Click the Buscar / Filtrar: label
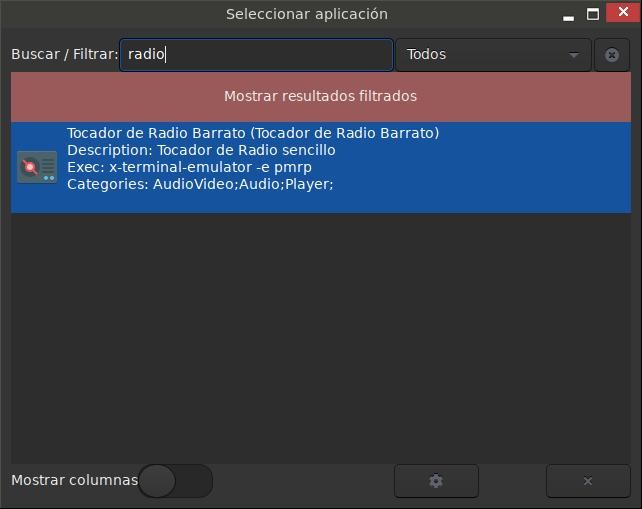642x509 pixels. (64, 54)
